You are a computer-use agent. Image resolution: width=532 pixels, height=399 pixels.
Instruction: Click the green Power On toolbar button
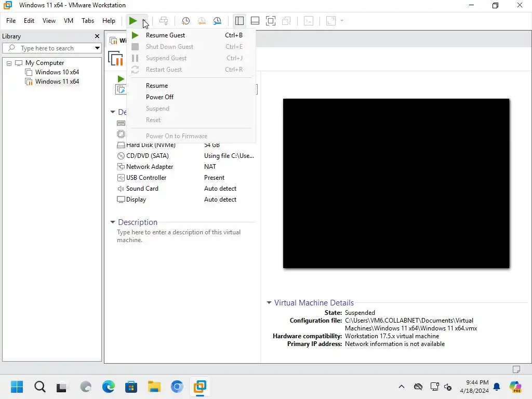click(132, 21)
